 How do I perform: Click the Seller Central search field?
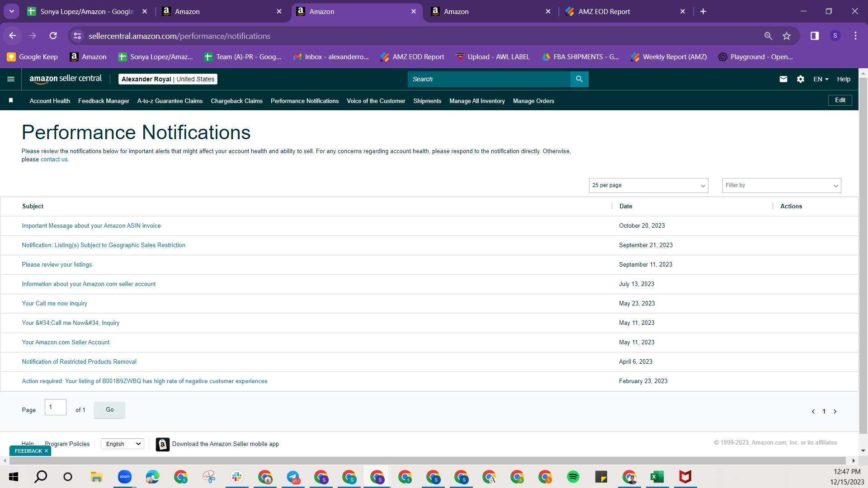[489, 79]
